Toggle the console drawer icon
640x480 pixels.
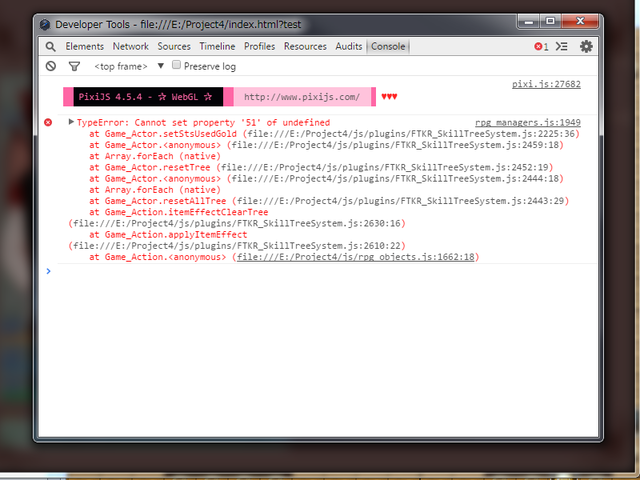[x=562, y=47]
